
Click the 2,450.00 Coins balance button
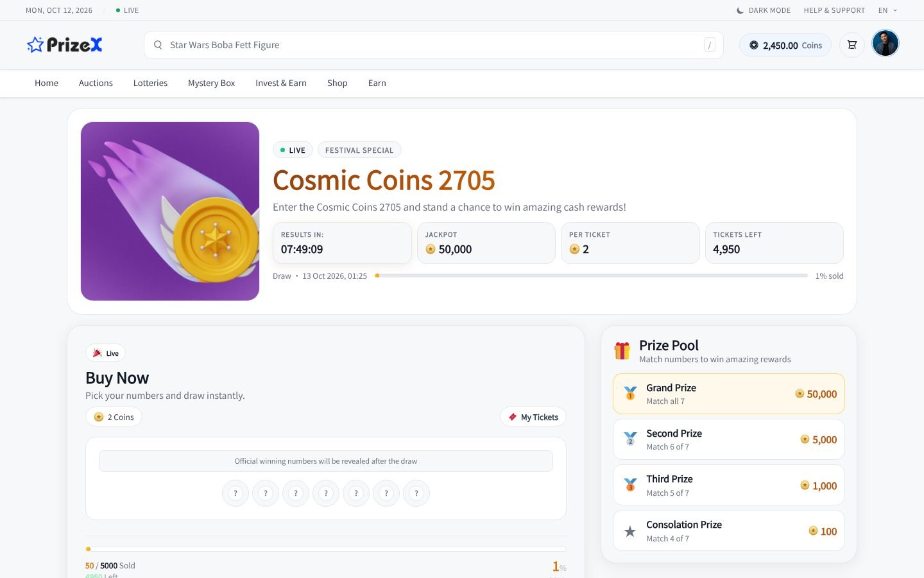[785, 45]
